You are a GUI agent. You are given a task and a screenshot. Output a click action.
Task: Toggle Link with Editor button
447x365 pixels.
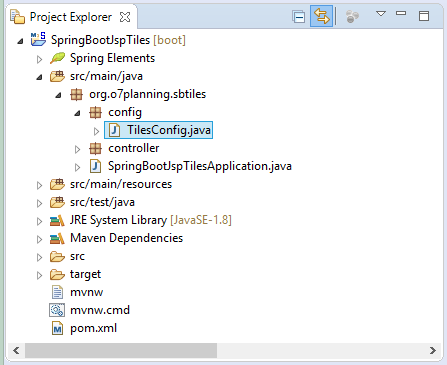pos(321,16)
